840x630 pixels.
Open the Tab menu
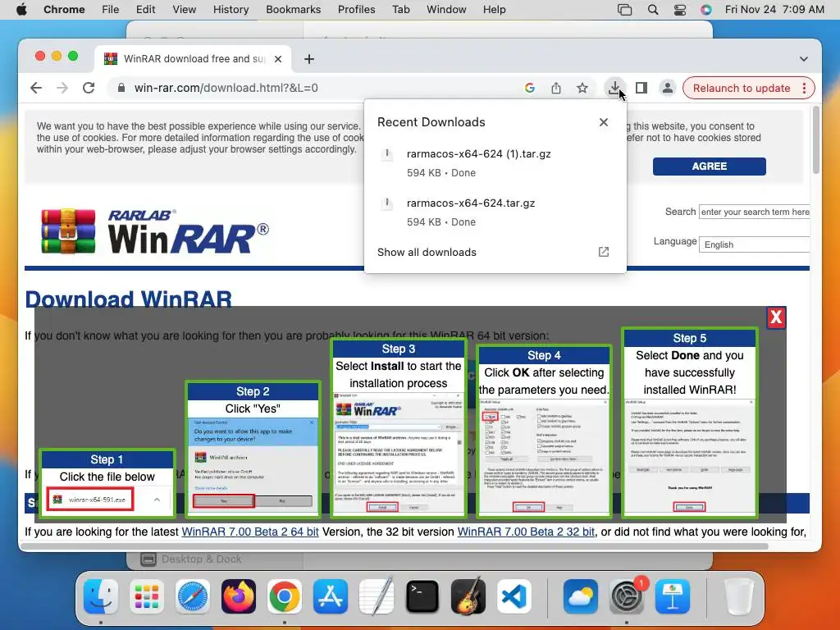400,10
